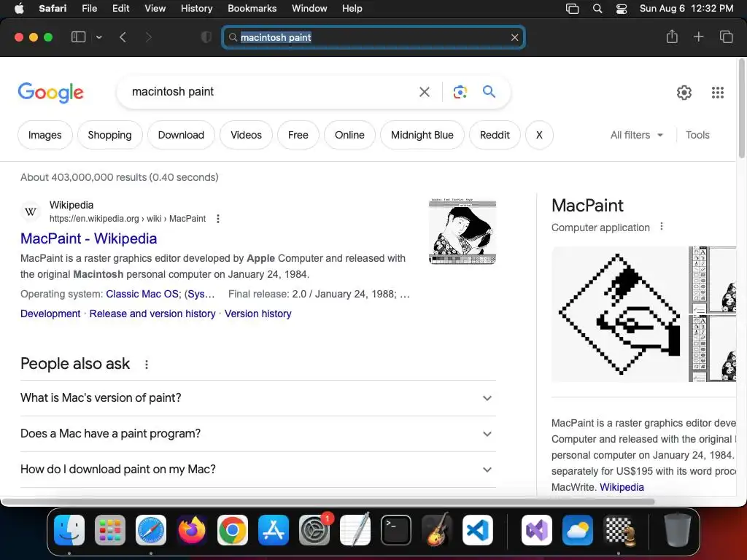
Task: Open Safari sidebar toggle icon
Action: [x=78, y=37]
